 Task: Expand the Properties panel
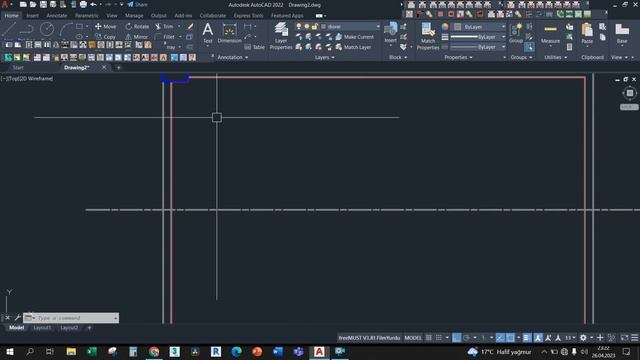458,58
